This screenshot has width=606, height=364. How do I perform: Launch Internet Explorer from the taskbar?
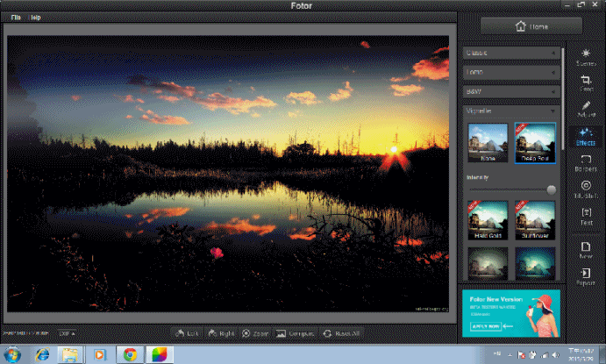42,354
